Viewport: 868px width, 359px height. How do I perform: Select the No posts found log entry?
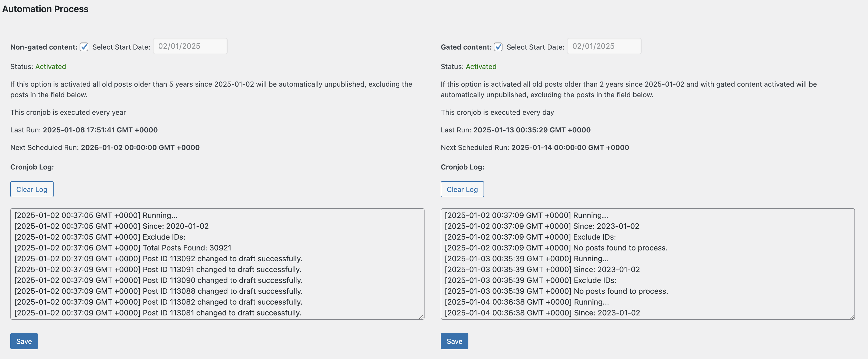tap(556, 248)
